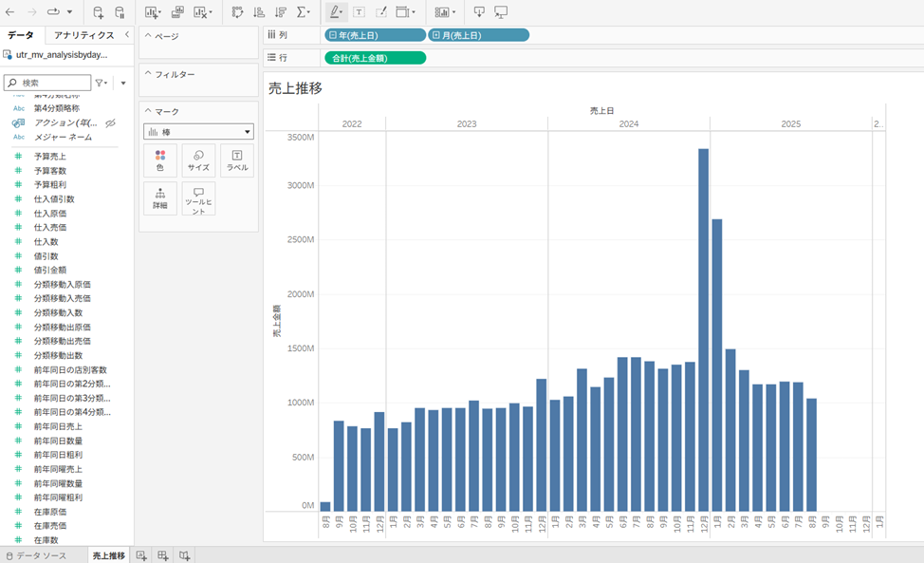Click the field filter funnel icon
The image size is (924, 563).
pyautogui.click(x=102, y=83)
